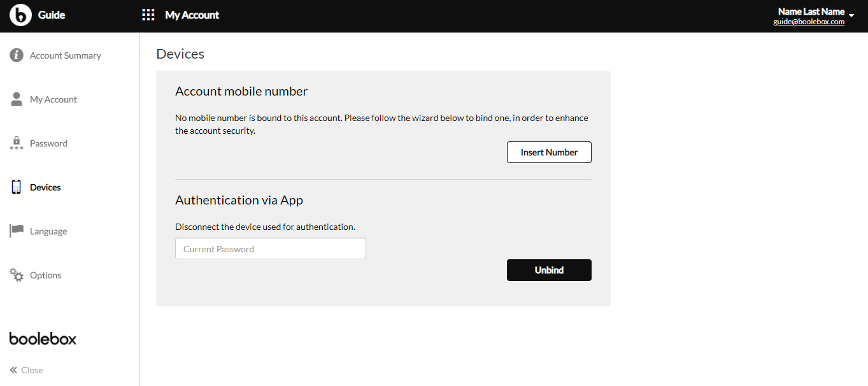Viewport: 868px width, 386px height.
Task: Collapse sidebar with double chevron icon
Action: (13, 370)
